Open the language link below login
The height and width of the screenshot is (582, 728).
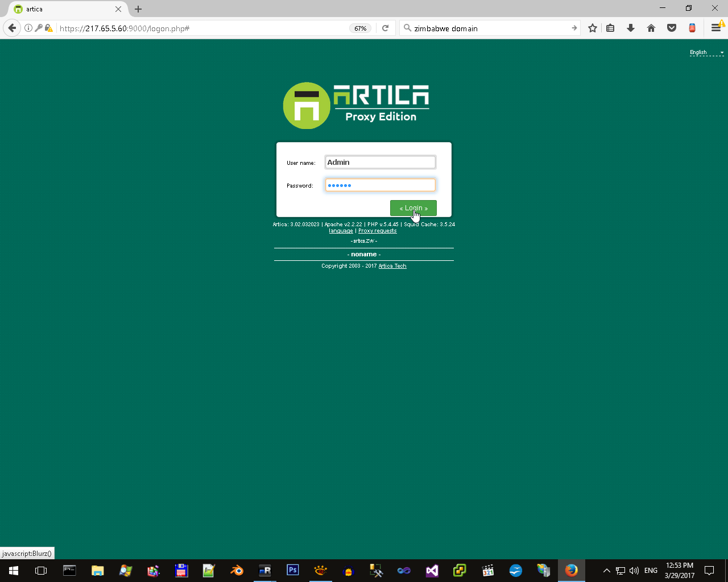tap(341, 231)
